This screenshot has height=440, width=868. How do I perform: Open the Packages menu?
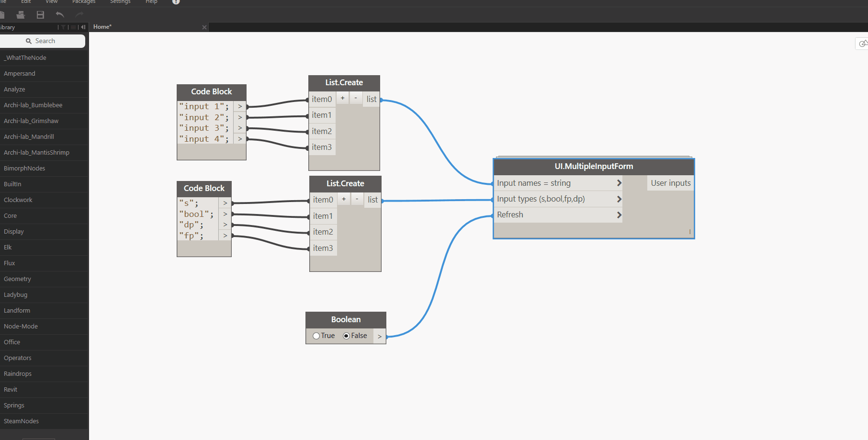[84, 2]
